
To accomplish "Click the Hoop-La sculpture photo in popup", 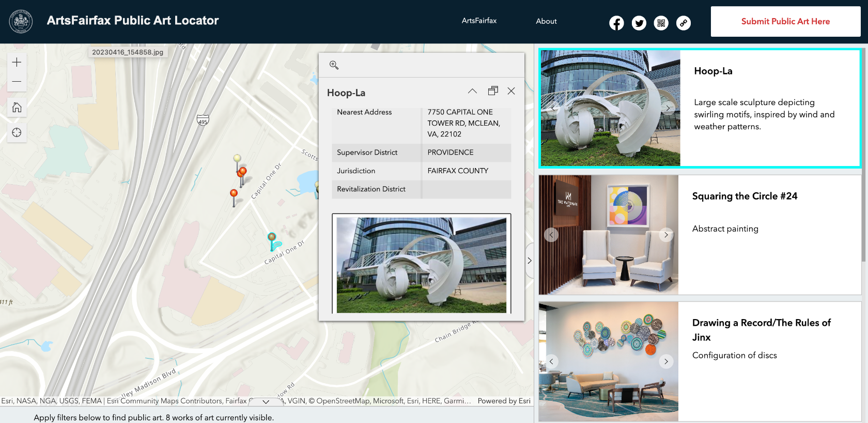I will coord(421,265).
